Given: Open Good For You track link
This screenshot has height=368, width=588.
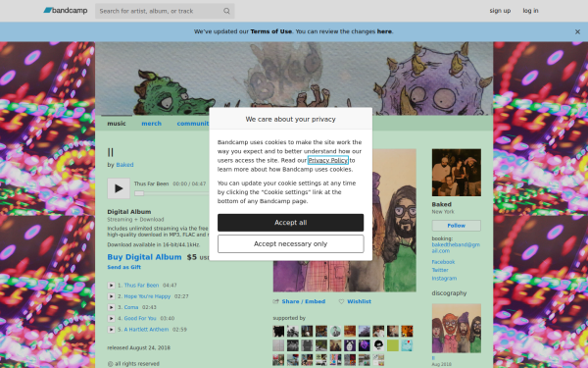Looking at the screenshot, I should 140,318.
